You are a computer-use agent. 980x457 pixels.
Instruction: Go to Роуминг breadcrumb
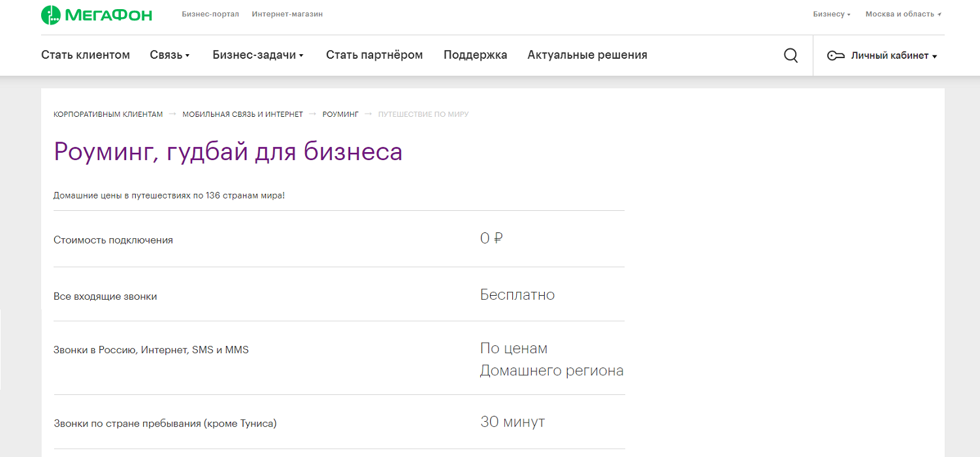point(341,114)
